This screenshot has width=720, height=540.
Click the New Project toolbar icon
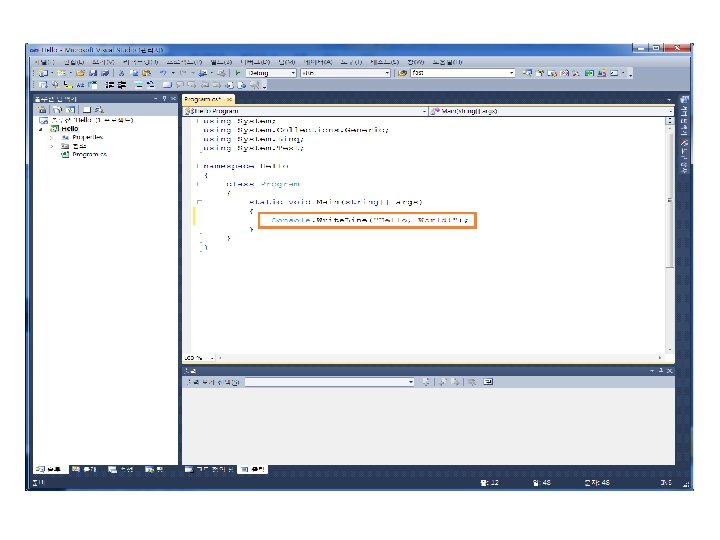pyautogui.click(x=43, y=73)
